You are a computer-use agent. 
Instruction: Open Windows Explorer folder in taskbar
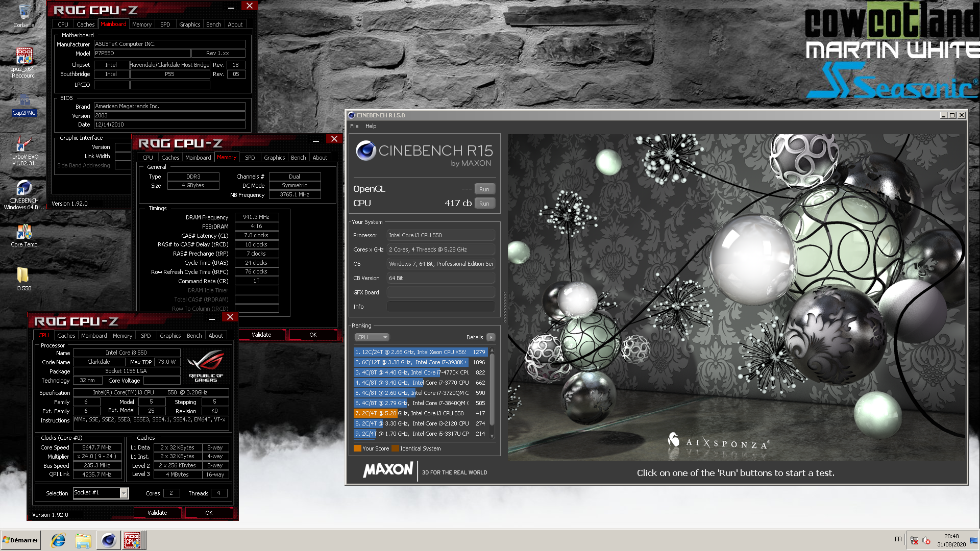tap(83, 540)
